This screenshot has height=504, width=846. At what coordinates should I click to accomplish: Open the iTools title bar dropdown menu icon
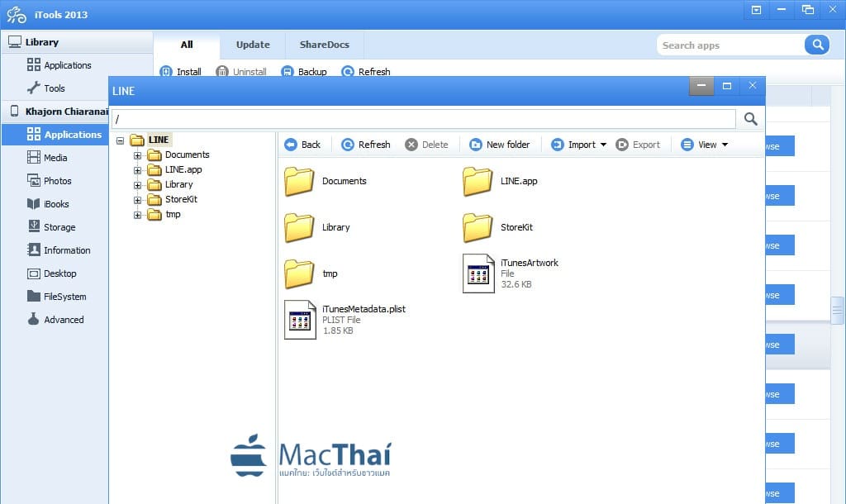click(757, 10)
